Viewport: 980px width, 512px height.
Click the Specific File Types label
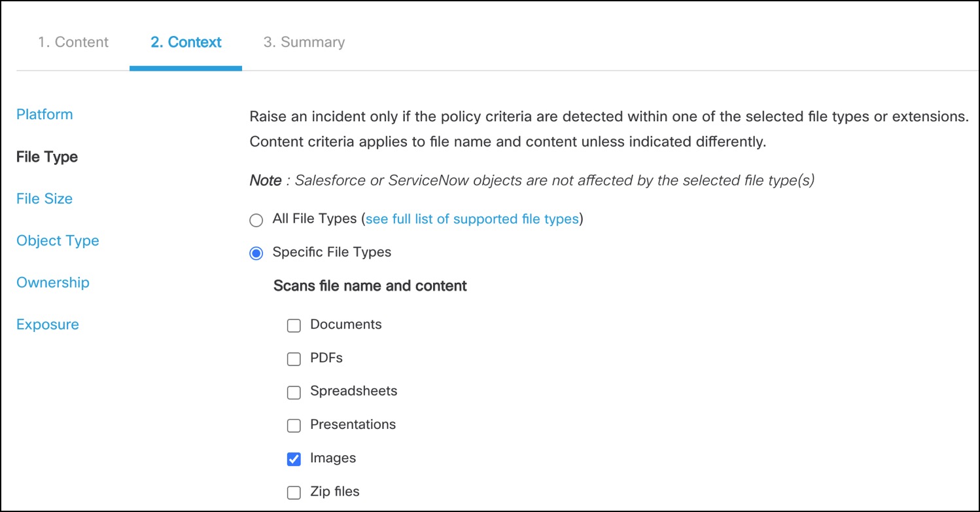click(x=332, y=252)
